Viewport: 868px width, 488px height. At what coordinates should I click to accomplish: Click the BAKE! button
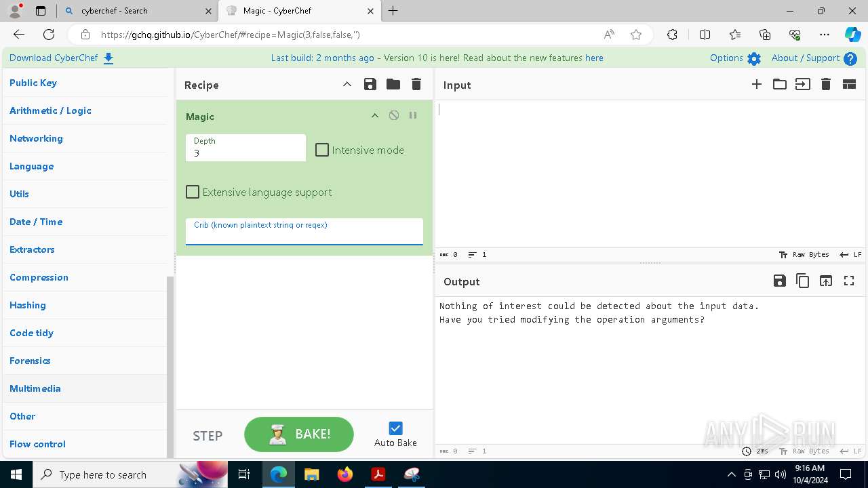pos(299,434)
